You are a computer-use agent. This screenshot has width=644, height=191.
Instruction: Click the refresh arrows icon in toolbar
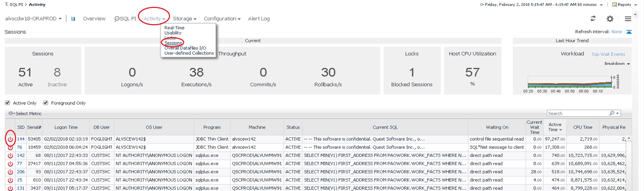tap(593, 18)
